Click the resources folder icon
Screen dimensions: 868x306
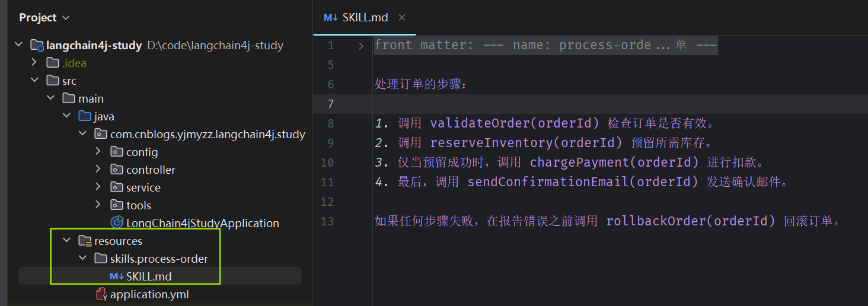tap(85, 241)
